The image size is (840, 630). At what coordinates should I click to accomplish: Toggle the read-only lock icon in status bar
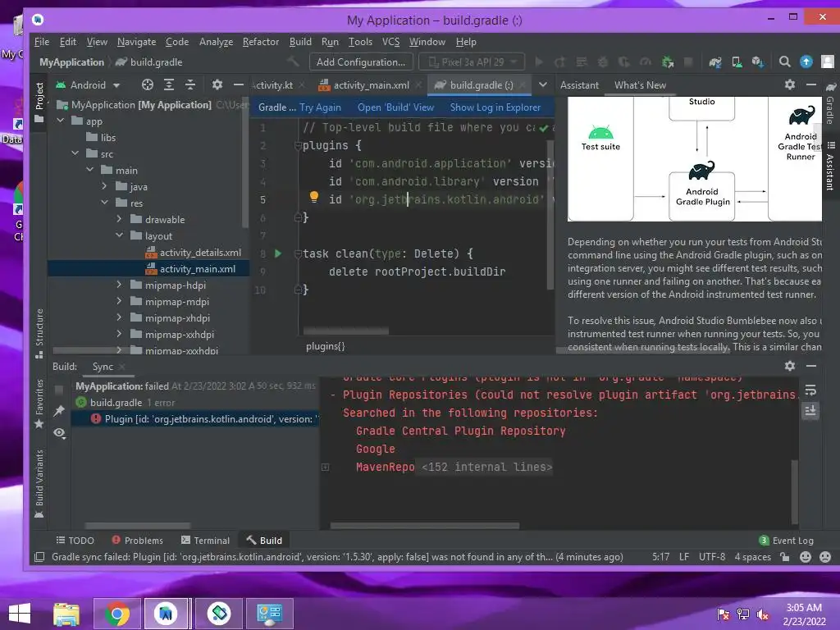pyautogui.click(x=785, y=557)
